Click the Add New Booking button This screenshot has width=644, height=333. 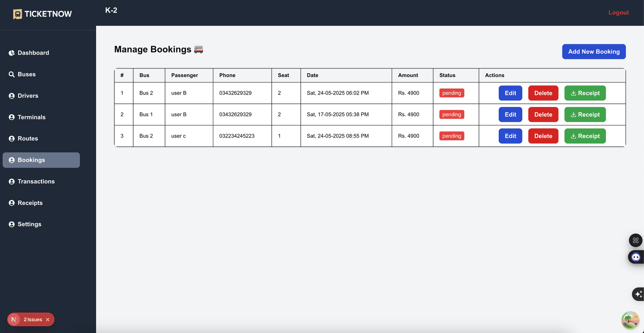[594, 51]
